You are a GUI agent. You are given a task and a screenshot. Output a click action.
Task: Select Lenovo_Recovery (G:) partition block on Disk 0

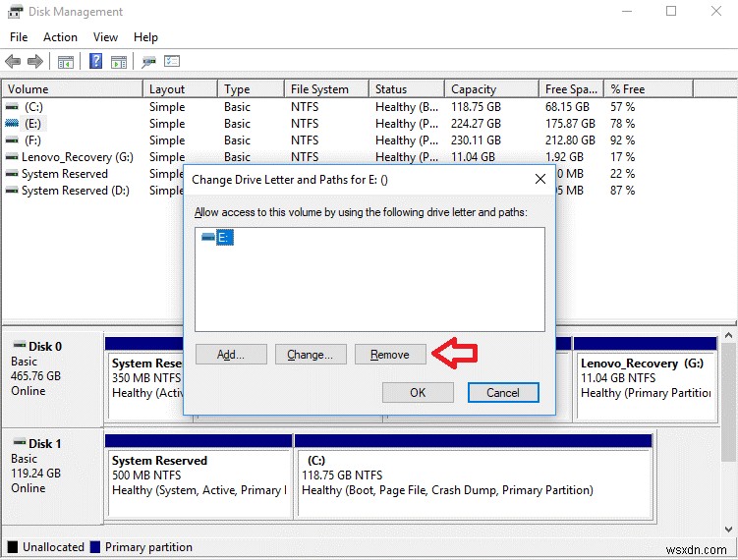[646, 378]
